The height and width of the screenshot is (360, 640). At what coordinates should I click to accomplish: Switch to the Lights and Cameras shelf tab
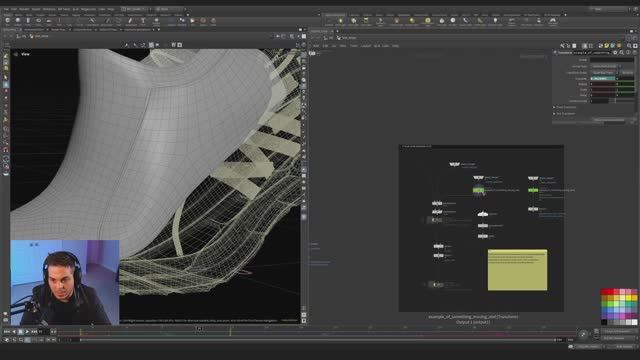[335, 15]
